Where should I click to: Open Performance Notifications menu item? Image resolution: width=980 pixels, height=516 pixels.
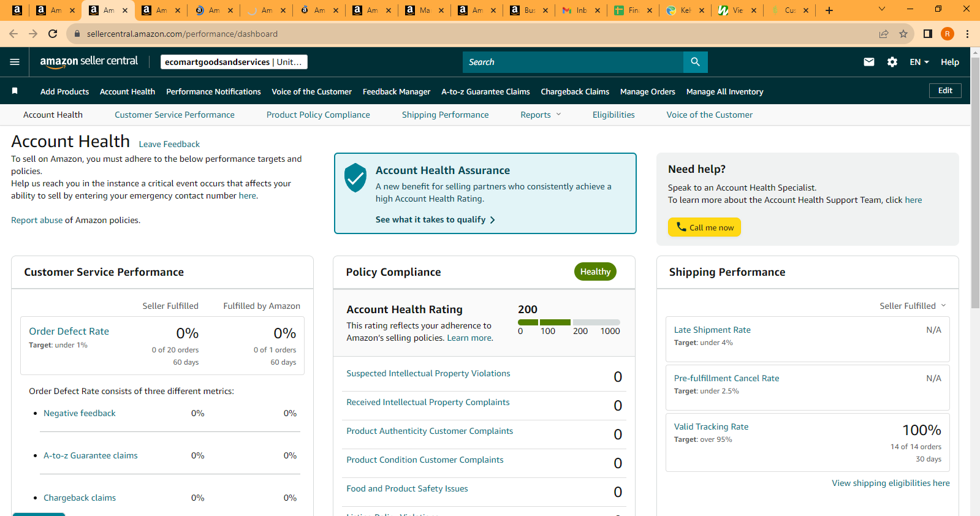point(213,91)
